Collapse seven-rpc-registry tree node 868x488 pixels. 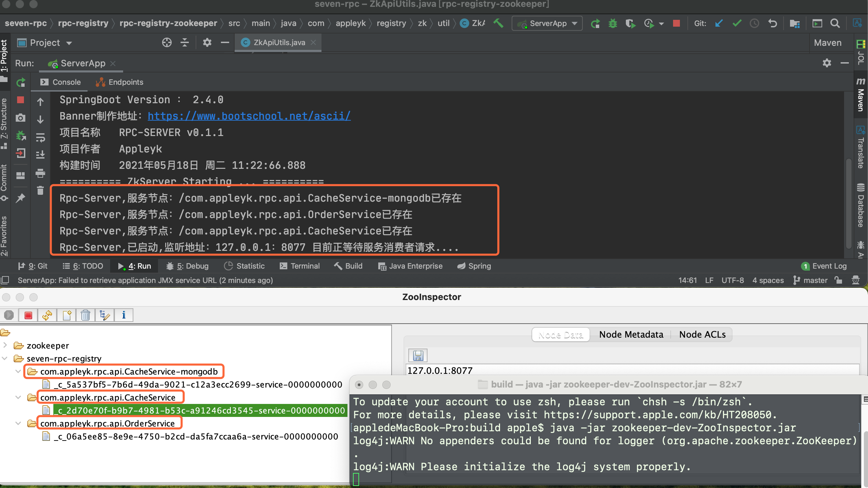pyautogui.click(x=5, y=358)
